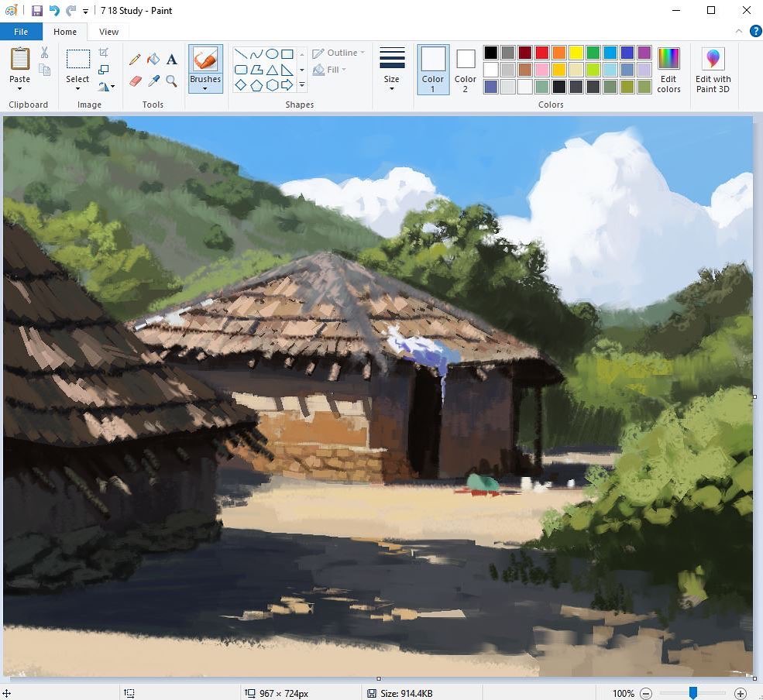Click the zoom out minus button
The height and width of the screenshot is (700, 763).
pyautogui.click(x=646, y=693)
